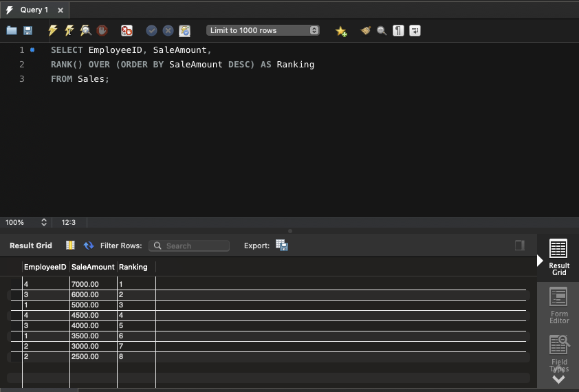Toggle the auto-commit mode icon

(184, 30)
